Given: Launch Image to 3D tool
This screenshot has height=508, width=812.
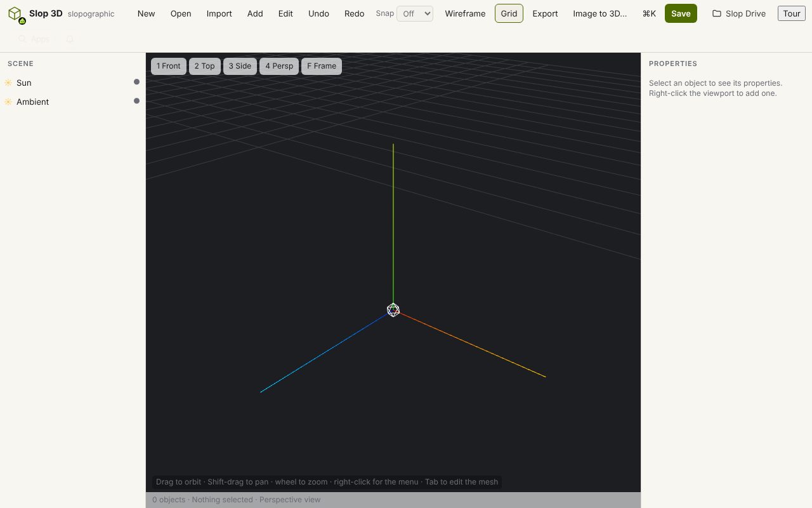Looking at the screenshot, I should pyautogui.click(x=599, y=13).
